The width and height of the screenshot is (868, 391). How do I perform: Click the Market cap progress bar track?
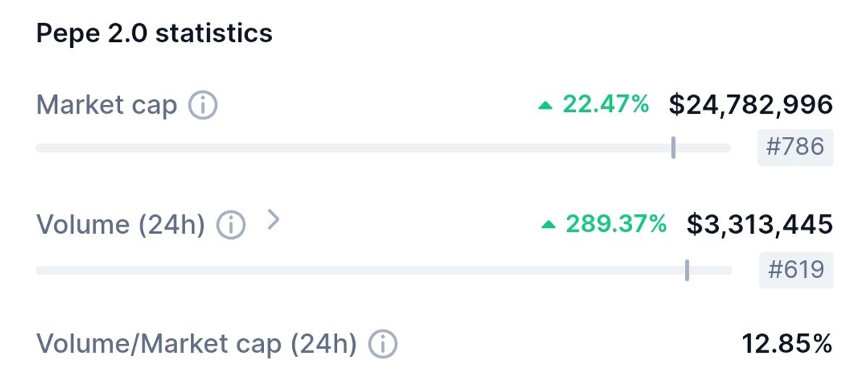click(x=383, y=148)
